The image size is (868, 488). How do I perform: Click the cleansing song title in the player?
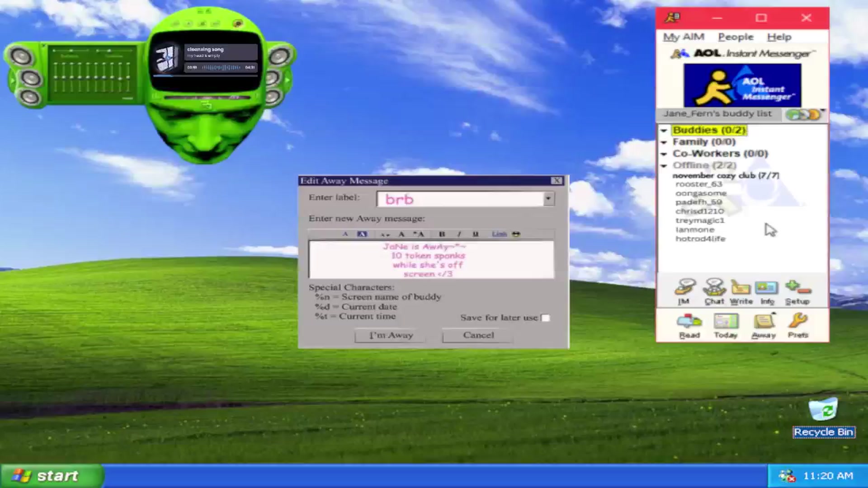[205, 49]
